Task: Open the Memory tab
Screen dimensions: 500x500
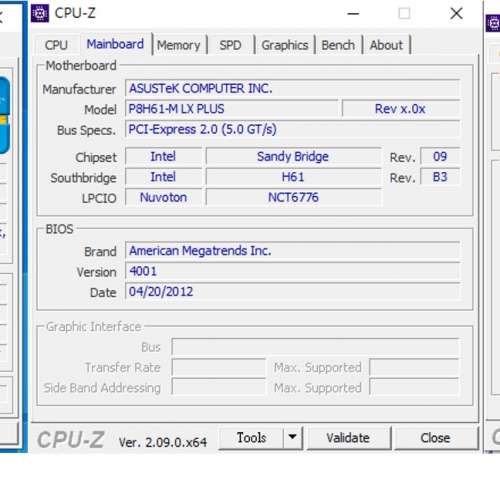Action: pyautogui.click(x=179, y=45)
